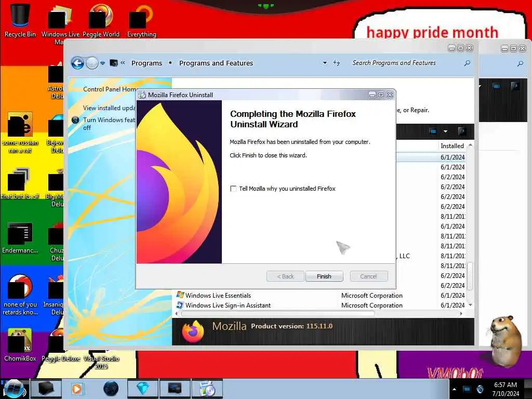Viewport: 532px width, 399px height.
Task: Click the uninstaller taskbar icon with the disc
Action: click(x=207, y=389)
